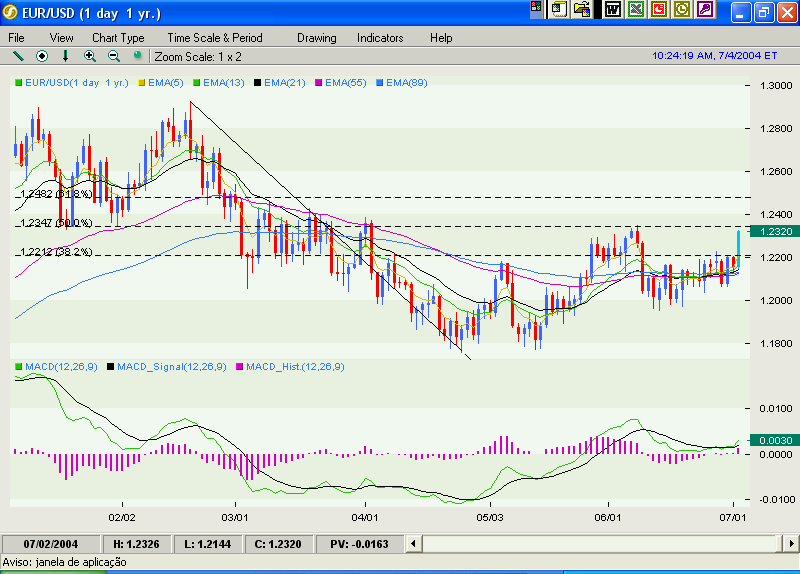
Task: Open PowerPoint from the Office shortcut bar
Action: coord(659,10)
